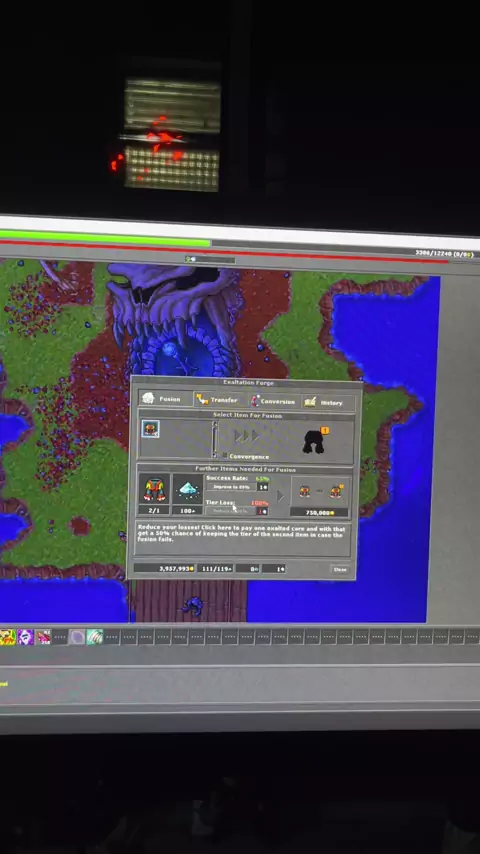480x854 pixels.
Task: Click the fusion result preview box
Action: coord(320,492)
